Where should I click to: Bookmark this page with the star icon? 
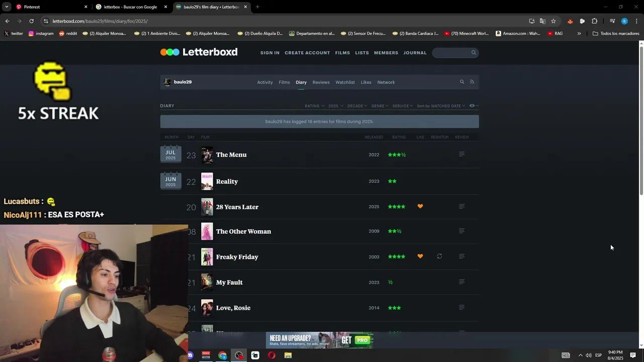point(553,21)
